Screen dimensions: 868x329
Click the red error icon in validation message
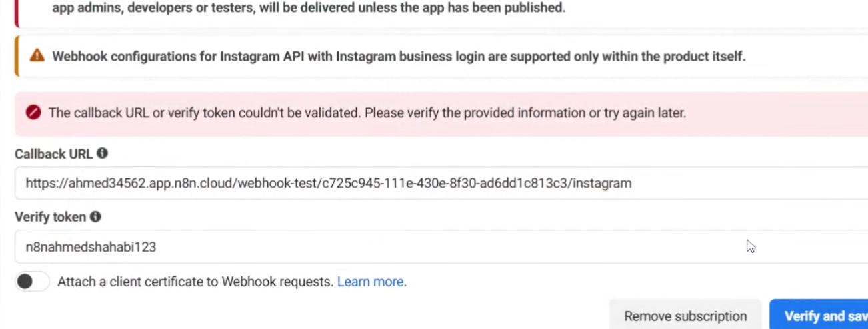tap(33, 113)
